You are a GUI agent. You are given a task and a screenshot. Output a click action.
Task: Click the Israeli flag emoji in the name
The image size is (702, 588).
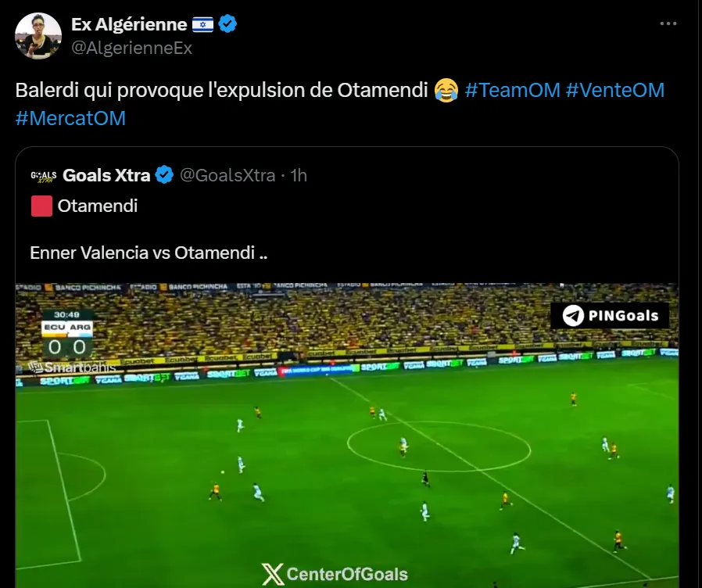tap(202, 25)
